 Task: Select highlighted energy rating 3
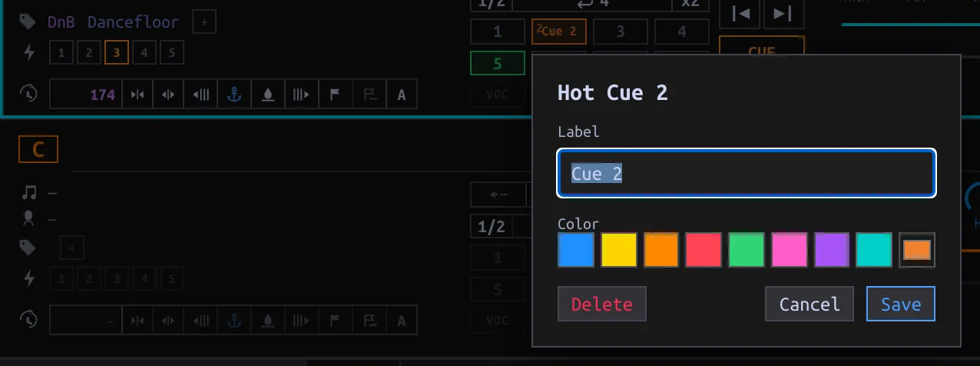tap(117, 52)
